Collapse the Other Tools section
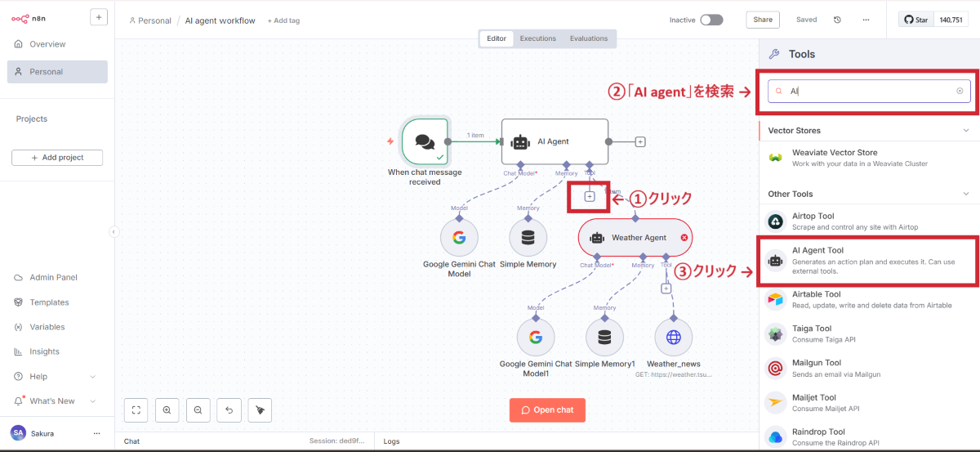The width and height of the screenshot is (980, 452). (x=966, y=194)
